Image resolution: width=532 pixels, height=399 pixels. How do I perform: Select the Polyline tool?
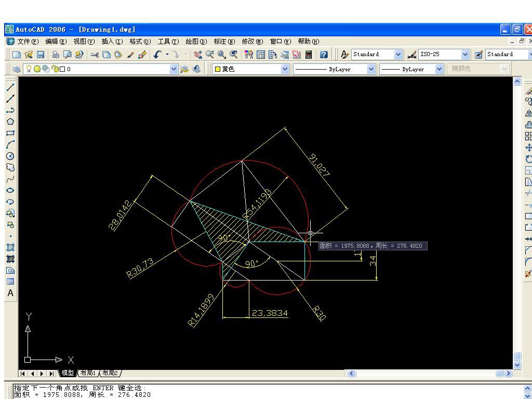[x=10, y=110]
